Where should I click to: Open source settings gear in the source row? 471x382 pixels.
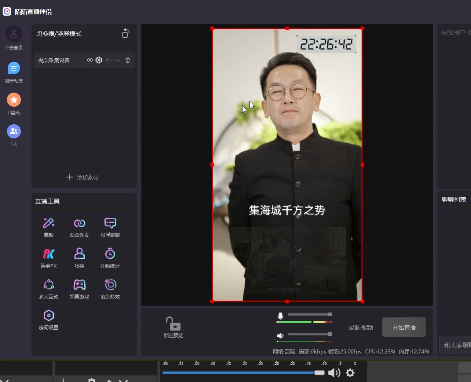[x=99, y=60]
